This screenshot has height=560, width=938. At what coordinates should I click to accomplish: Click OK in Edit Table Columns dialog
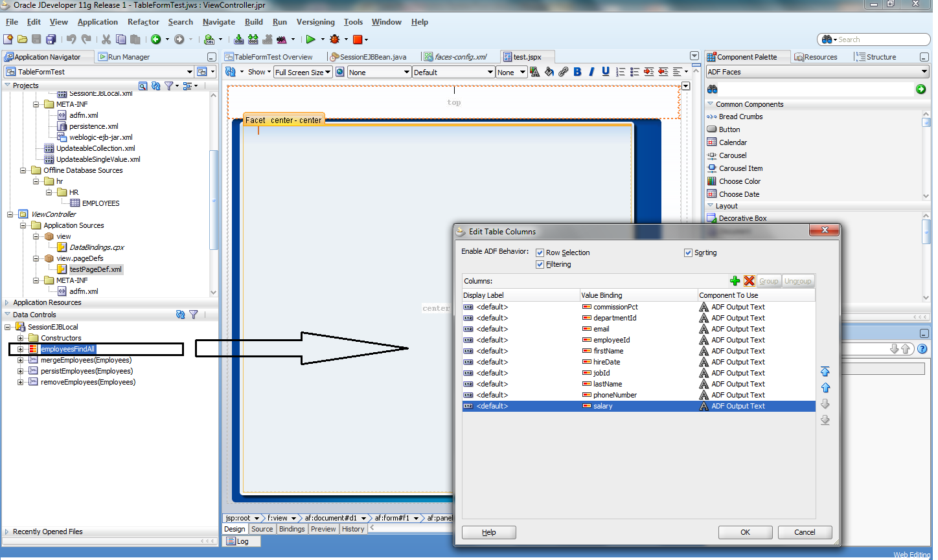pyautogui.click(x=745, y=532)
